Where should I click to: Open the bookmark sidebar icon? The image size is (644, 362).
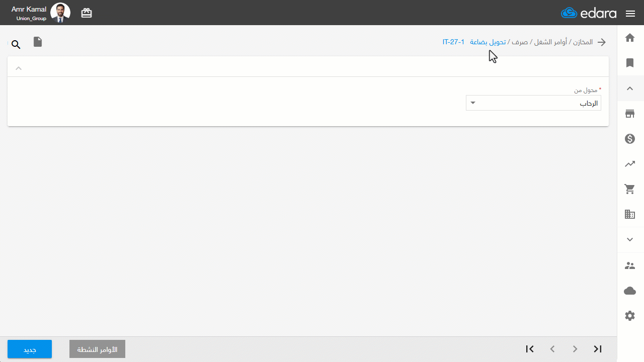pos(630,63)
